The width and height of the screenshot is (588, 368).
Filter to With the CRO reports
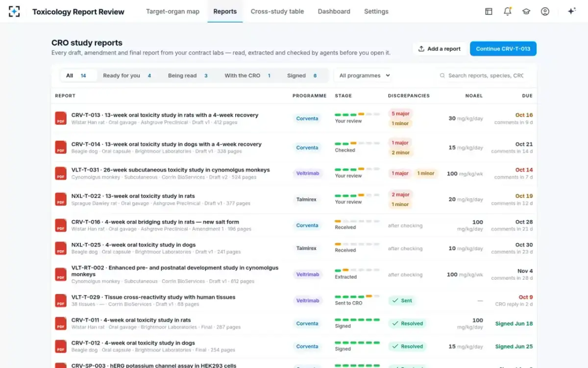(x=247, y=76)
